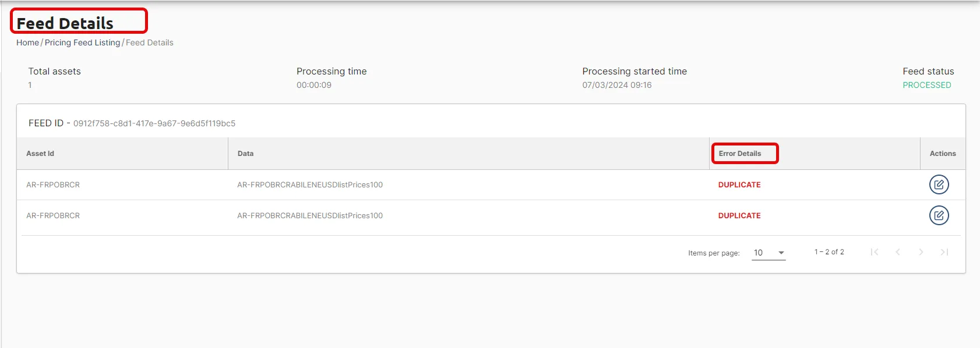
Task: Go to next page arrow
Action: tap(921, 252)
